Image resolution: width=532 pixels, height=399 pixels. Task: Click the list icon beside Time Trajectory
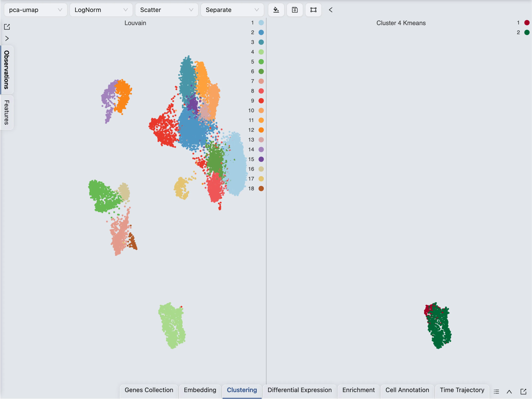pos(496,391)
